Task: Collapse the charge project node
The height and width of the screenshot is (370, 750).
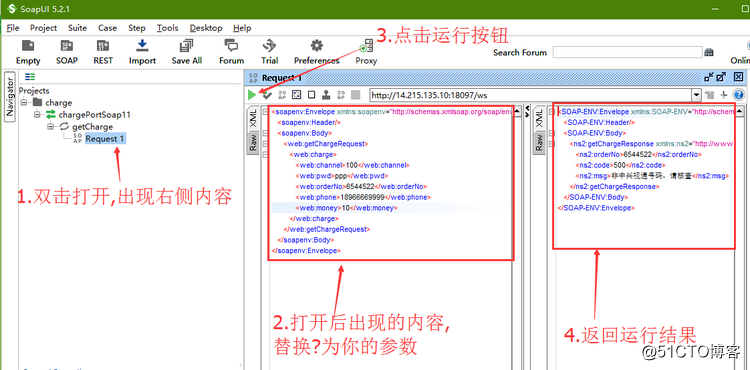Action: click(24, 102)
